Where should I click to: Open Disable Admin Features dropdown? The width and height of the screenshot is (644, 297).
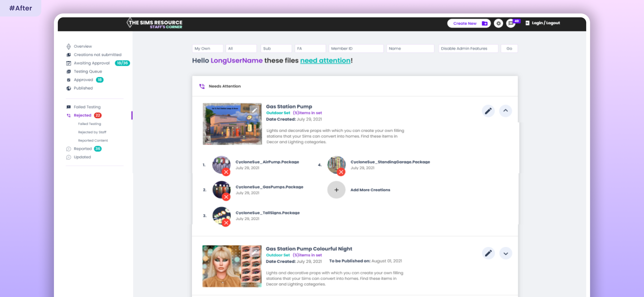tap(468, 48)
